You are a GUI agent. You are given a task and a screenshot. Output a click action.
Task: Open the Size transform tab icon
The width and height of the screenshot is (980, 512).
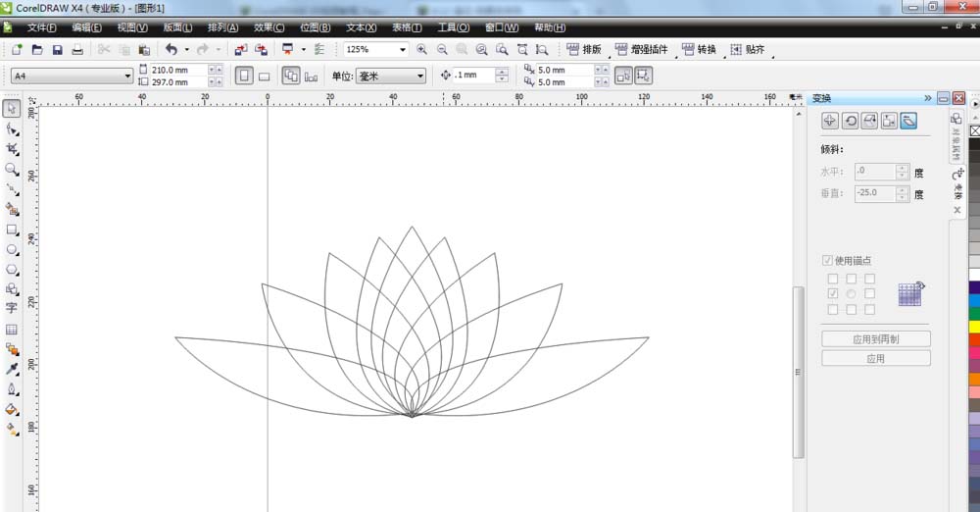(x=889, y=121)
